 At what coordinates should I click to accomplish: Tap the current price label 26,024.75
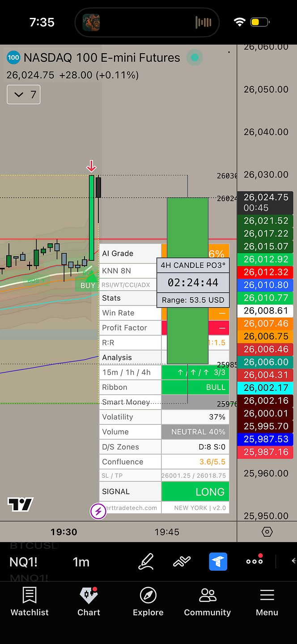266,197
